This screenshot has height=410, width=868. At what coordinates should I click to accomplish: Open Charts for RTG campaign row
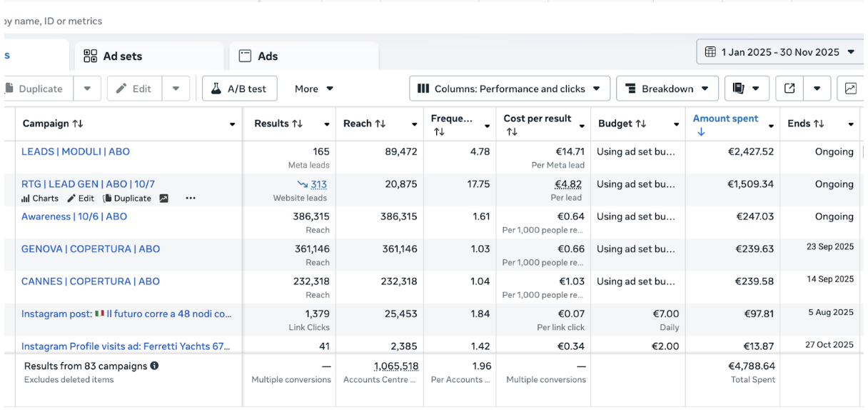40,199
